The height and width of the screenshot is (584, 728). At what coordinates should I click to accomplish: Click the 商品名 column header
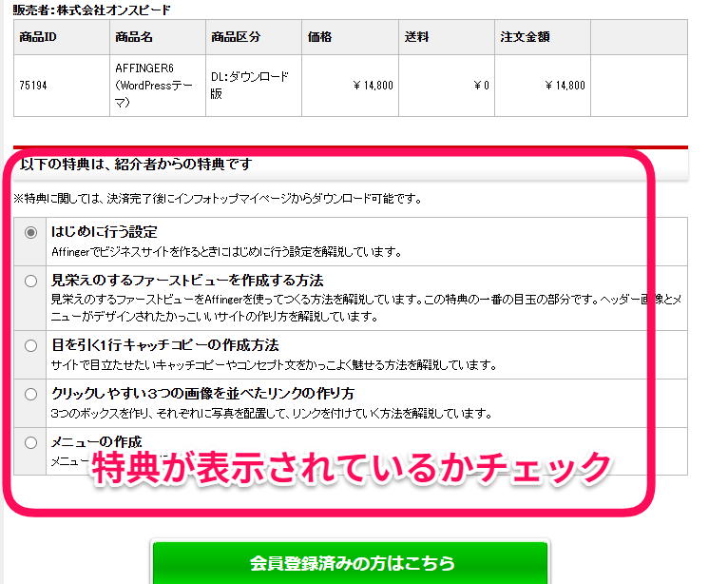[133, 37]
